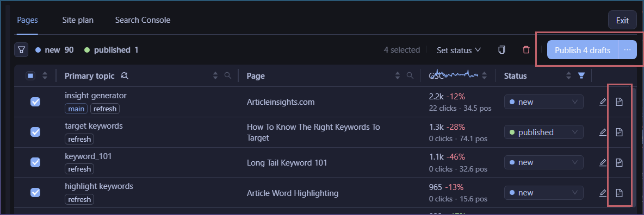Sort the Page column
Viewport: 644px width, 215px height.
point(397,75)
